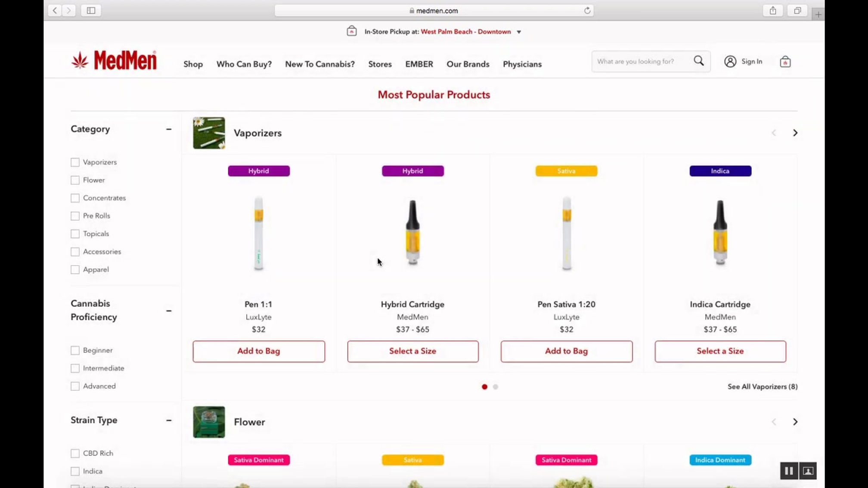Open the Indica Cartridge product image
Screen dimensions: 868x488
click(x=720, y=232)
